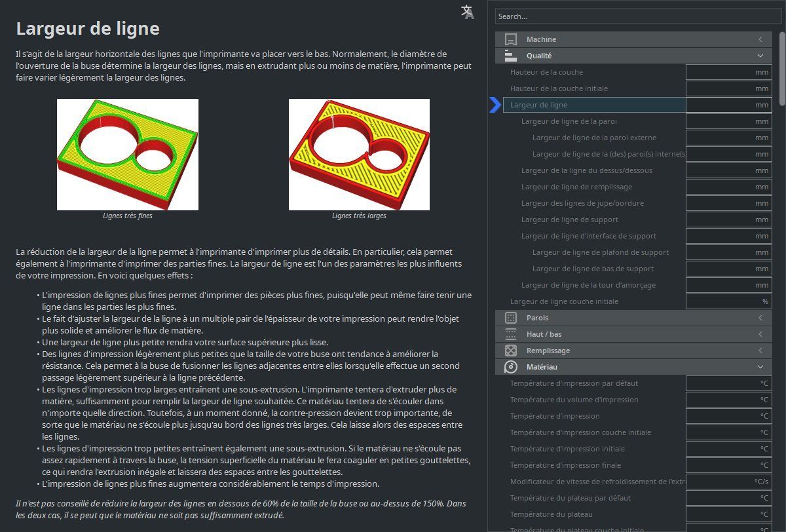This screenshot has width=786, height=532.
Task: Click the Lignes très larges preview image
Action: coord(359,155)
